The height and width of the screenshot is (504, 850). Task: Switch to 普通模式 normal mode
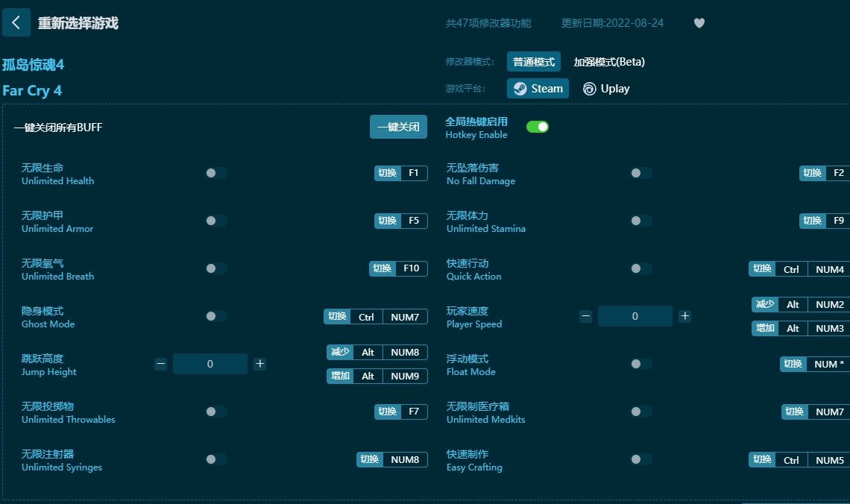point(534,62)
